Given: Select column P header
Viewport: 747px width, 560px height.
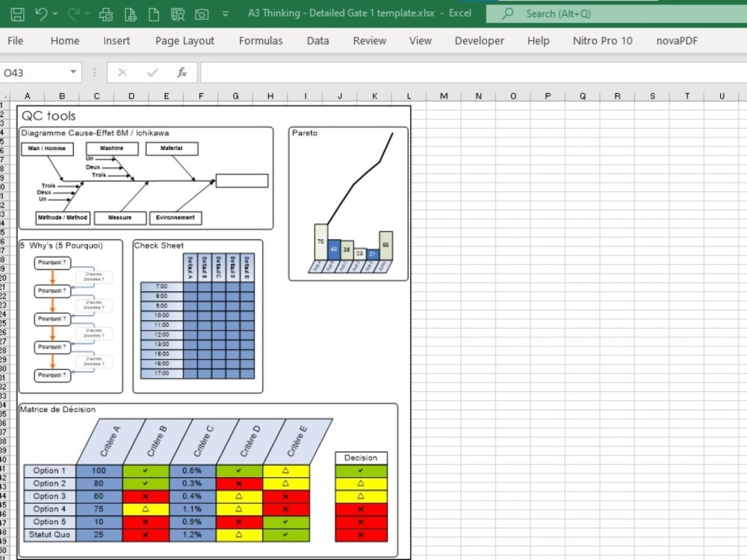Looking at the screenshot, I should pyautogui.click(x=548, y=96).
